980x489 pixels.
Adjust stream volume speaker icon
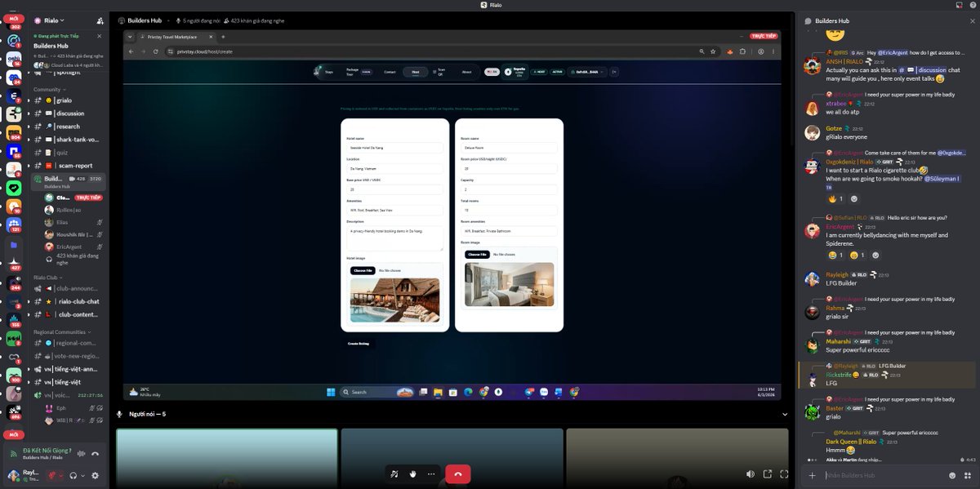[x=750, y=473]
